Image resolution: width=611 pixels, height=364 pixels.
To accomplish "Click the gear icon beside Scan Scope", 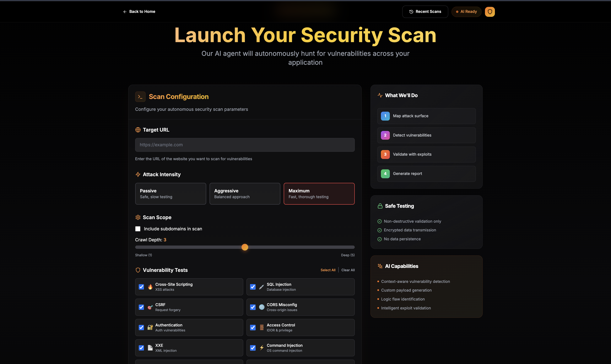I will pos(138,217).
